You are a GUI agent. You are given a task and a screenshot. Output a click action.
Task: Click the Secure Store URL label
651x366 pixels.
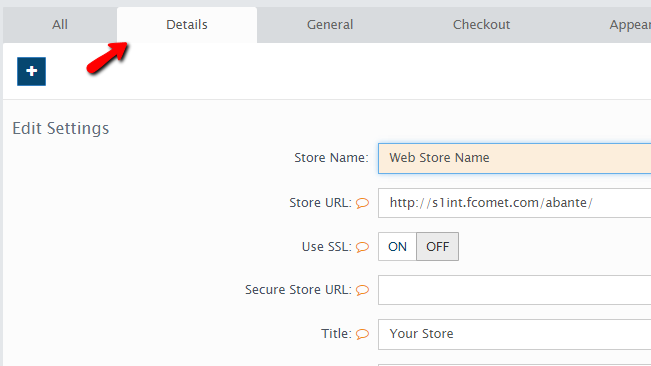coord(298,290)
